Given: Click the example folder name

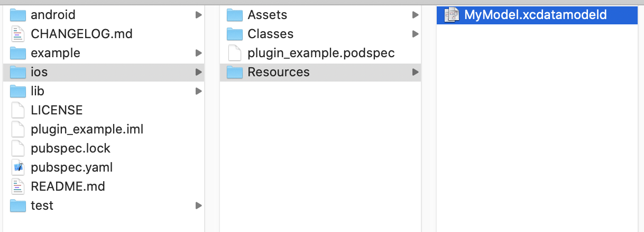Looking at the screenshot, I should click(x=56, y=53).
